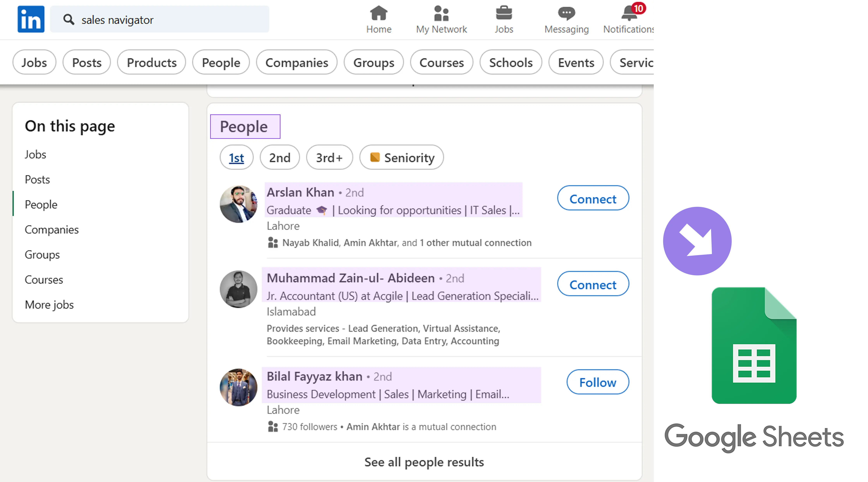Click the followers icon under Bilal Fayyaz khan
The height and width of the screenshot is (482, 868).
click(273, 427)
